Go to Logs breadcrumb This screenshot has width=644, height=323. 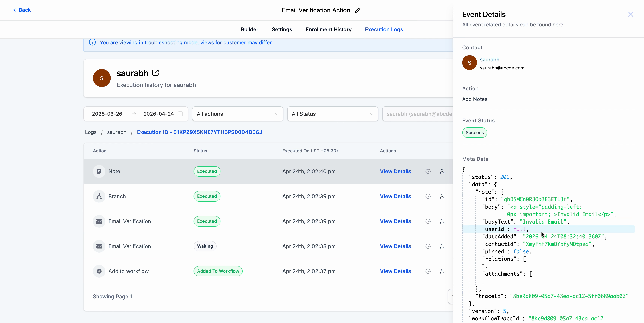coord(91,132)
